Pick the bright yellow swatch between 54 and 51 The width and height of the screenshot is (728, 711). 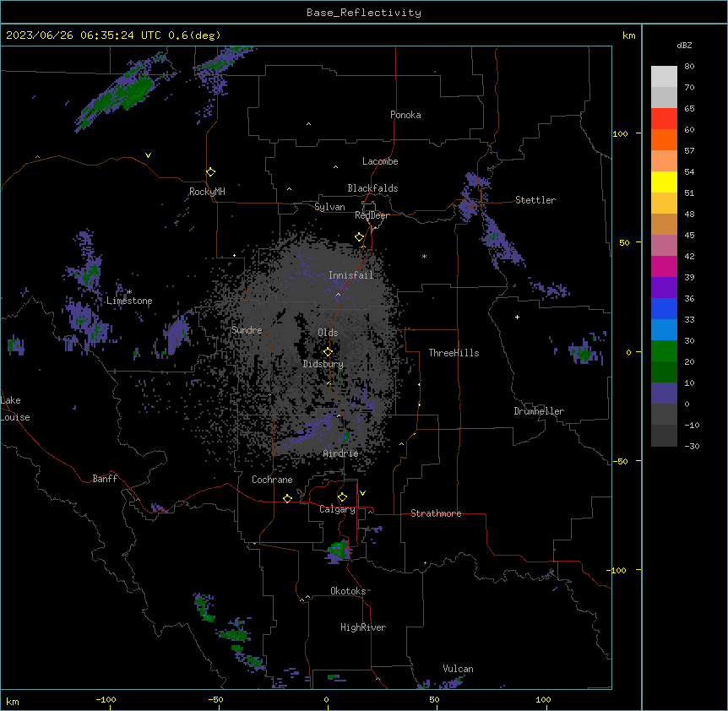click(664, 182)
